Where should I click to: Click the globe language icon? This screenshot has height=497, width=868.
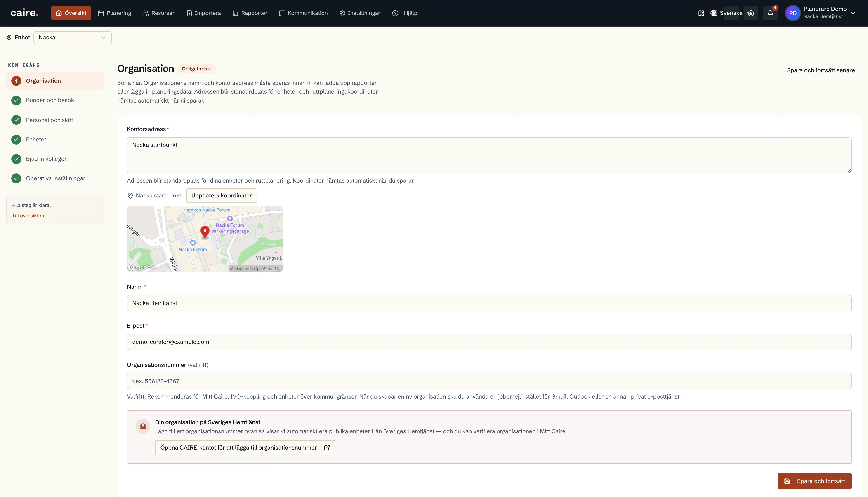pyautogui.click(x=714, y=13)
